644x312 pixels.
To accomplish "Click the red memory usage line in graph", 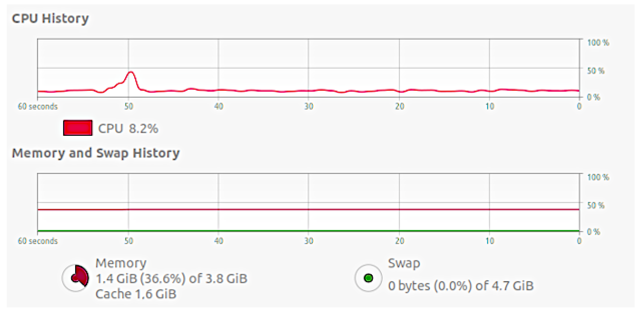I will click(308, 209).
